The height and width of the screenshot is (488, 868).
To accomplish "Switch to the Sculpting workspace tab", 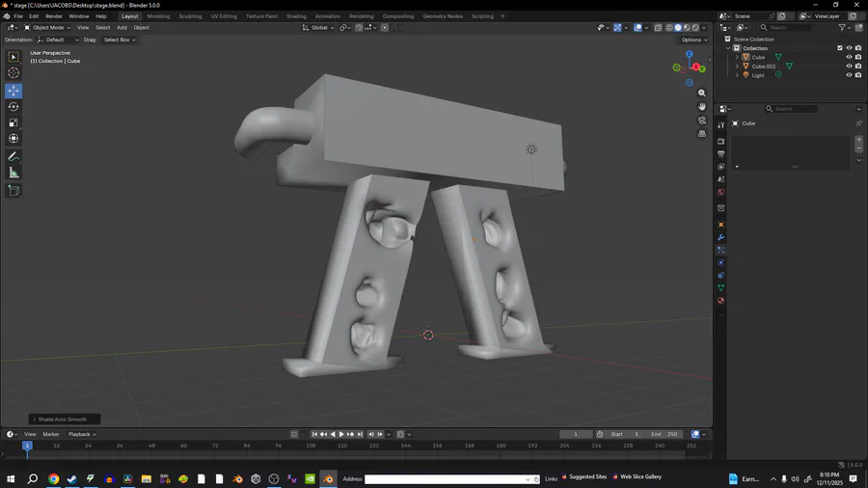I will [190, 16].
